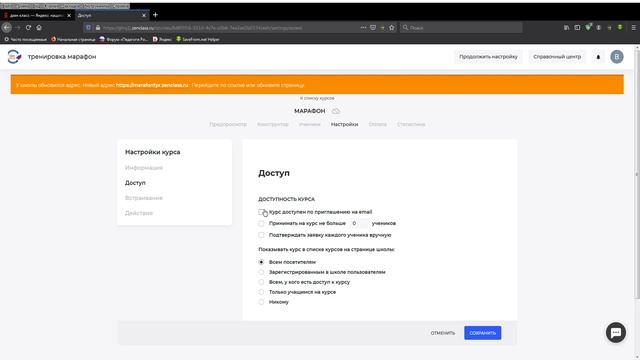
Task: Select the Никому radio option
Action: 261,302
